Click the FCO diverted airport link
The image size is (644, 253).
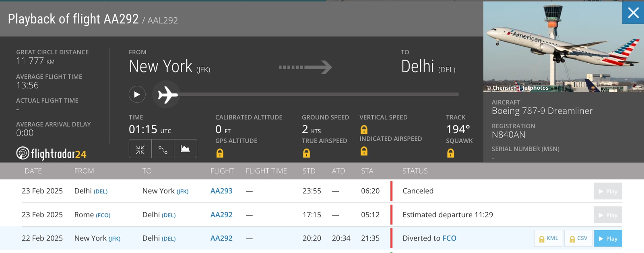coord(449,238)
